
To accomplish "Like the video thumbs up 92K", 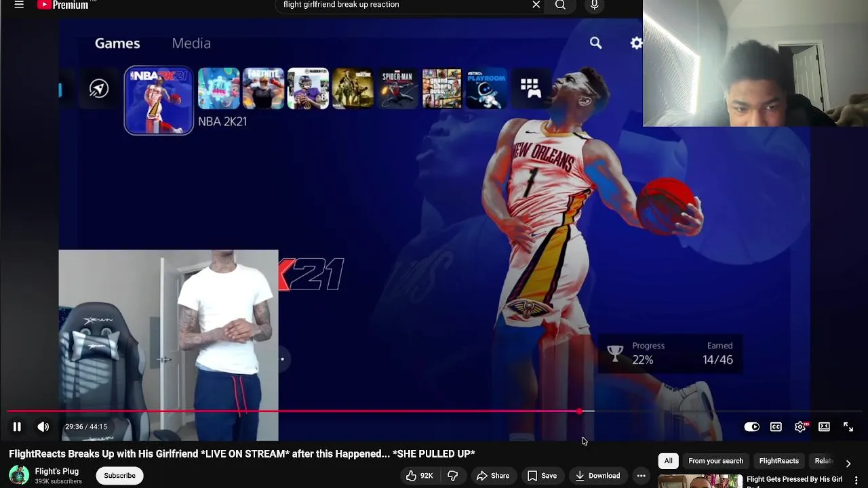I will tap(419, 476).
